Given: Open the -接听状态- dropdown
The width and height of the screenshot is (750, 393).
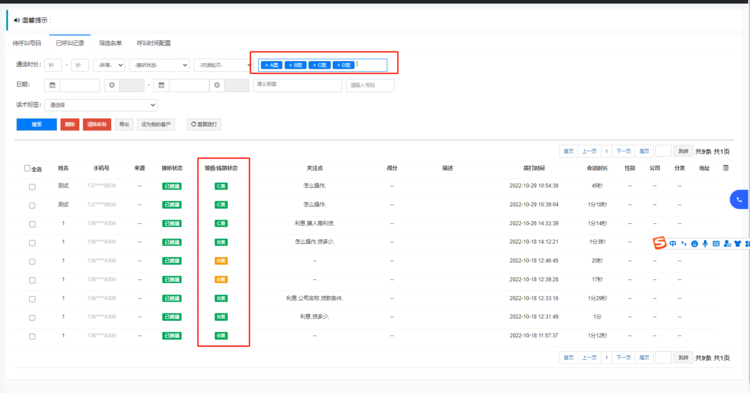Looking at the screenshot, I should pos(159,65).
